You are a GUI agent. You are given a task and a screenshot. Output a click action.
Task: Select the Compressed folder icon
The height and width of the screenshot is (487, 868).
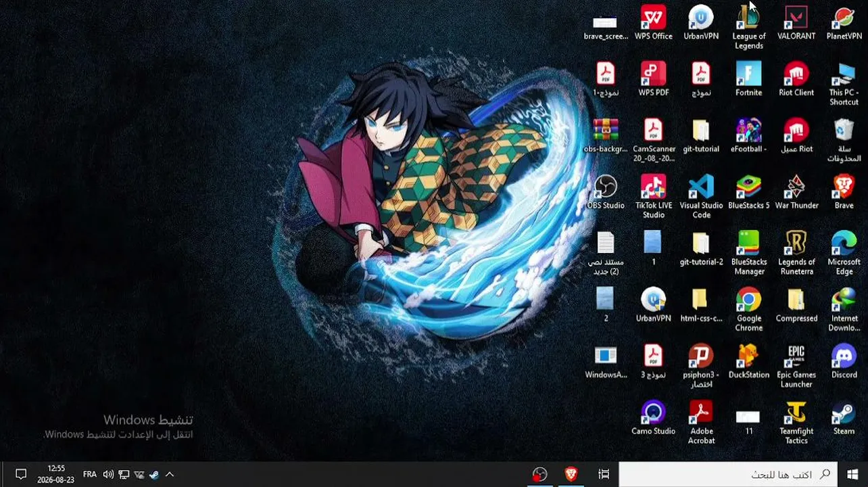click(x=796, y=305)
